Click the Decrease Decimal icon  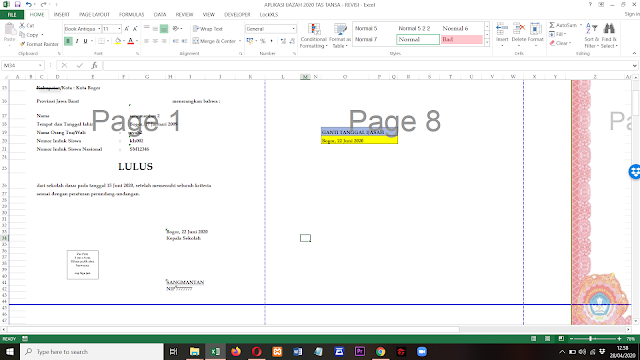[292, 41]
